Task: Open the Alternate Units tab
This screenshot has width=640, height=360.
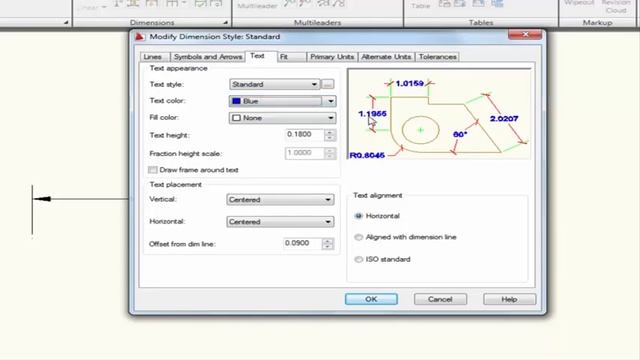Action: [386, 57]
